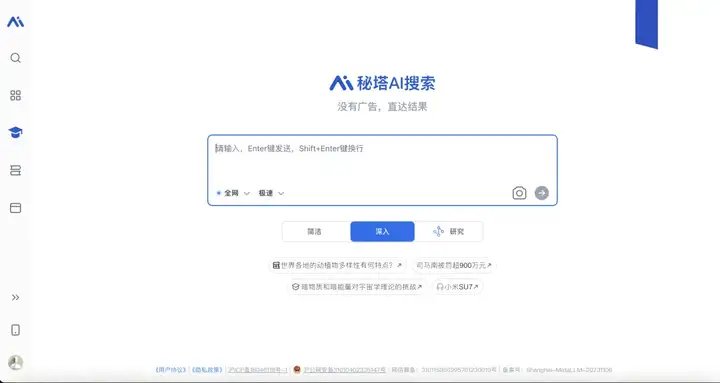Open the 沪ICP备 record footer link

(258, 370)
